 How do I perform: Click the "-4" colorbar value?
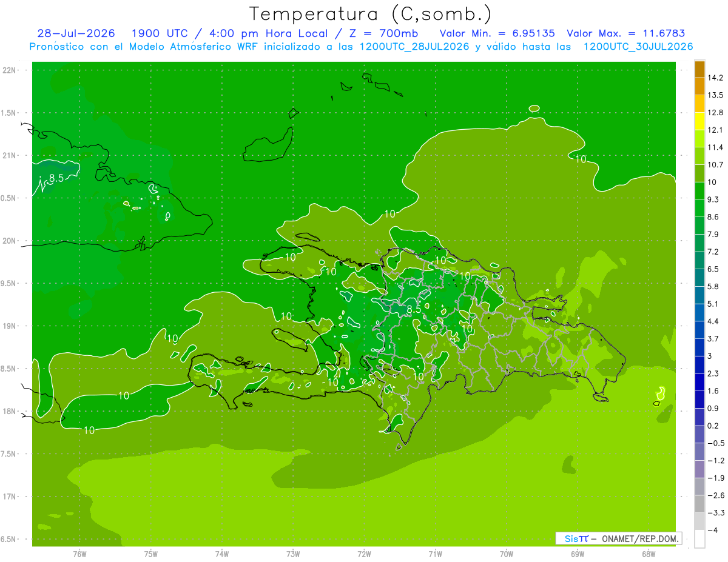coord(713,530)
